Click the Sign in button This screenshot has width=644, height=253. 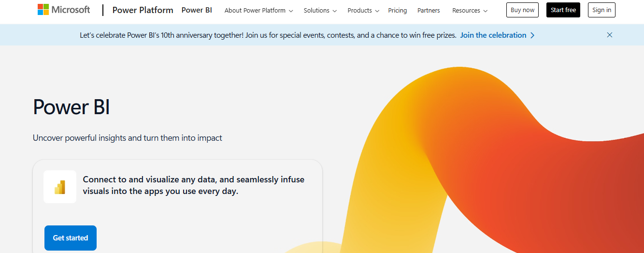(x=601, y=10)
